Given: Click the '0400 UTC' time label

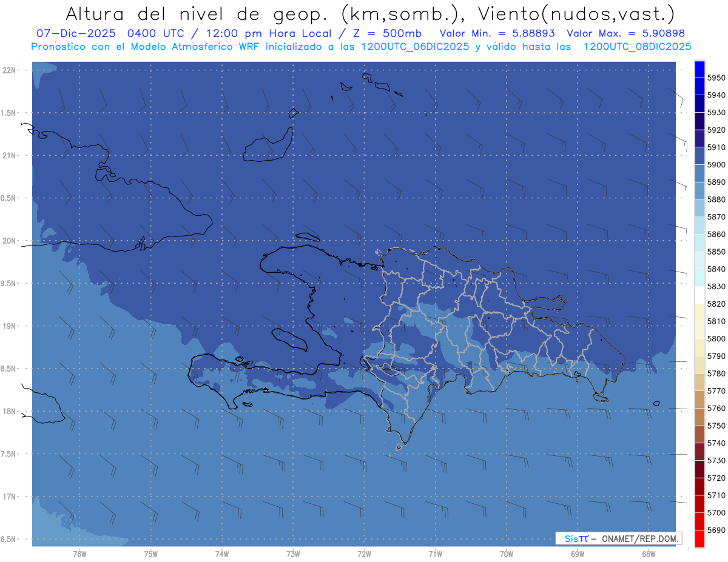Looking at the screenshot, I should pos(155,33).
